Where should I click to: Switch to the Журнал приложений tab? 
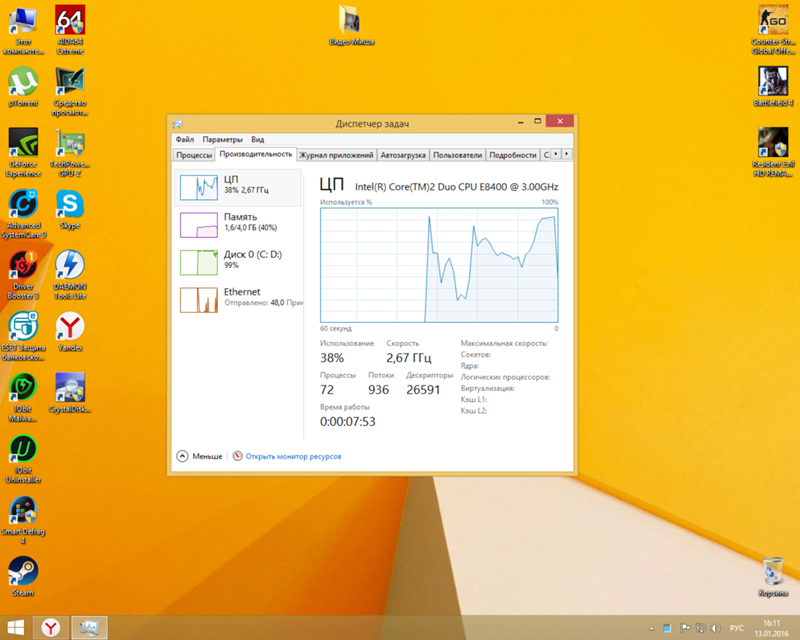336,155
